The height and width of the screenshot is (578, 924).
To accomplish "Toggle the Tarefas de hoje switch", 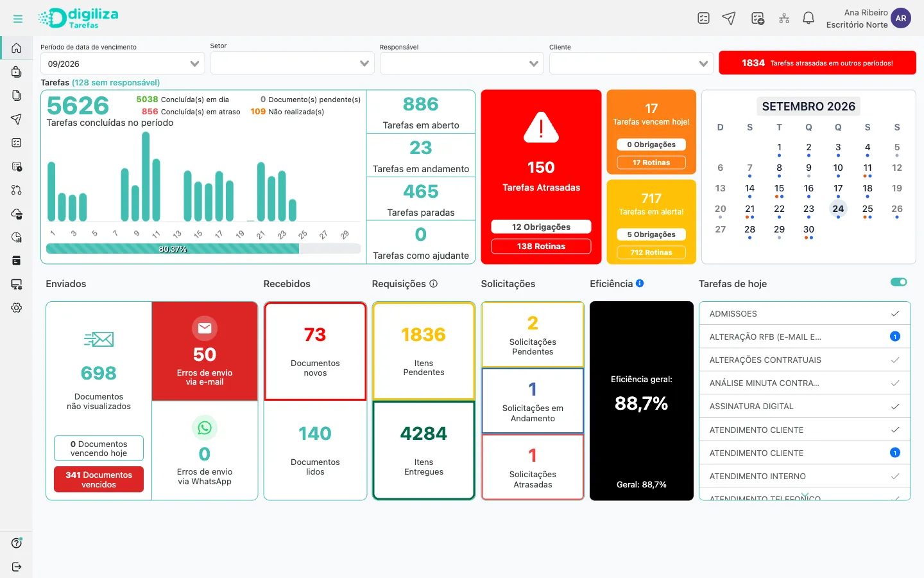I will point(899,282).
